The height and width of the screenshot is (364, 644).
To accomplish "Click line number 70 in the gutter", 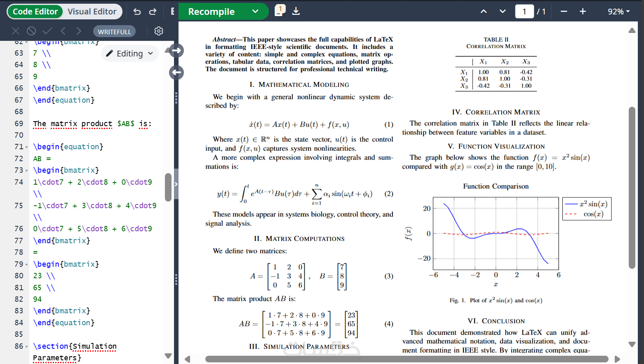I will 19,135.
